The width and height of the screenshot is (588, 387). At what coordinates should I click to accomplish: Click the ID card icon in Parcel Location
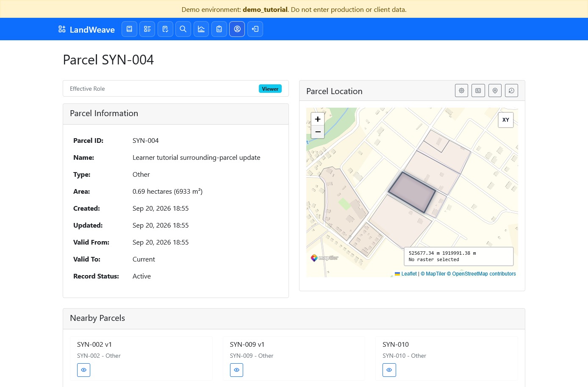(x=478, y=90)
